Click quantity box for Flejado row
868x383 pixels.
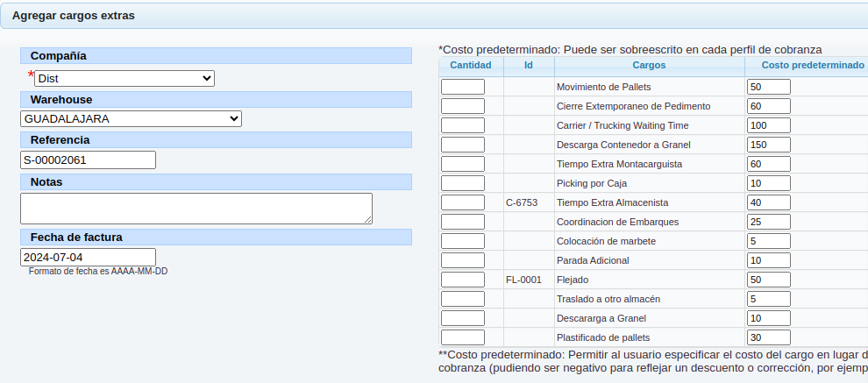click(x=463, y=280)
